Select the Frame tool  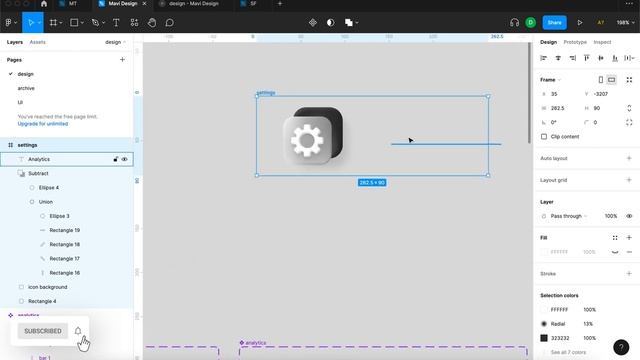coord(53,22)
